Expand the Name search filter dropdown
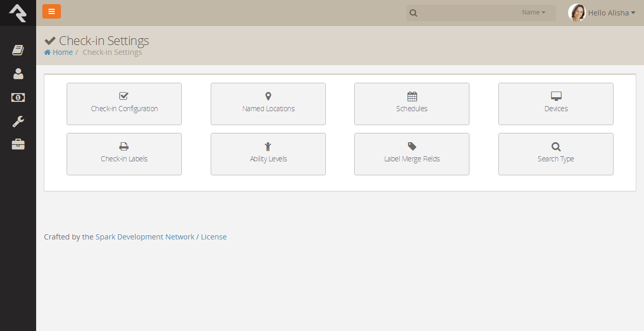This screenshot has width=644, height=331. [533, 12]
